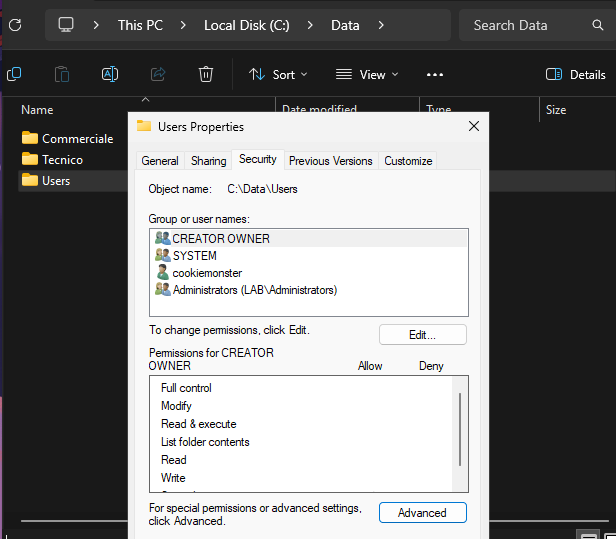Select the cookiemonster user entry

pos(207,273)
